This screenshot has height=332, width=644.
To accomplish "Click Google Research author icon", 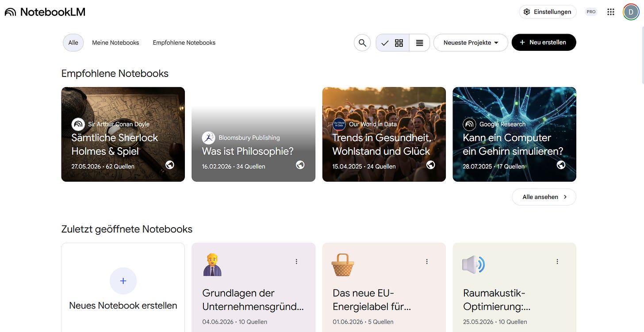I will coord(469,124).
